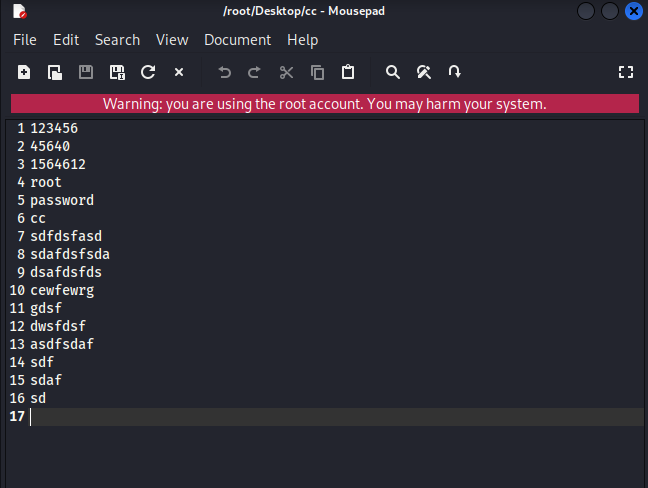Expand the View menu
The image size is (648, 488).
[x=172, y=40]
